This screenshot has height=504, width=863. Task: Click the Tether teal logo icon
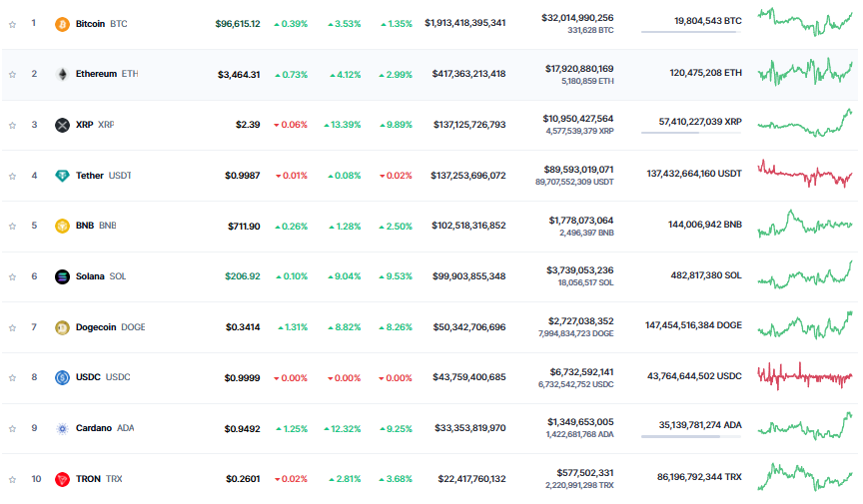click(62, 176)
